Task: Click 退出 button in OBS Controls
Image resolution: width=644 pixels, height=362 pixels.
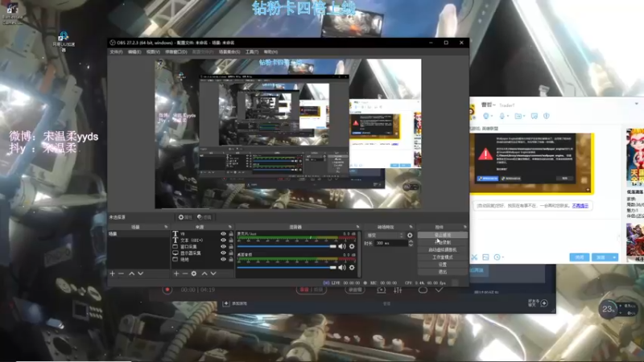Action: point(442,272)
